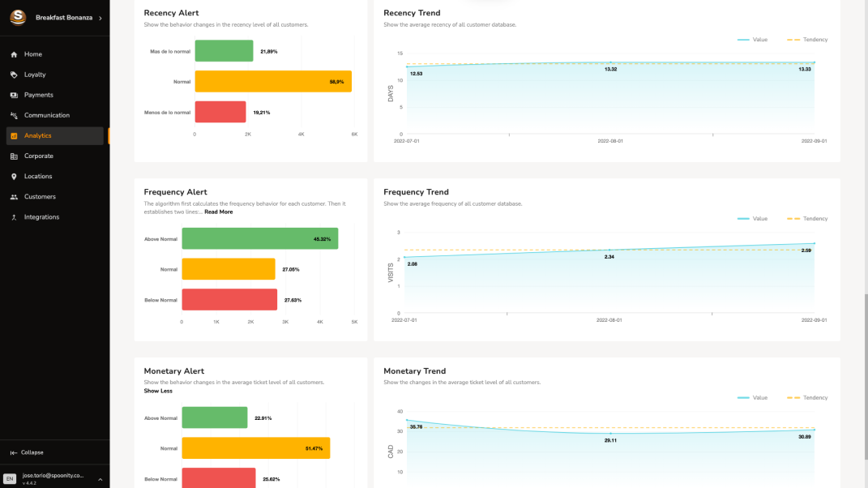868x488 pixels.
Task: Click the Corporate building icon
Action: pyautogui.click(x=14, y=156)
